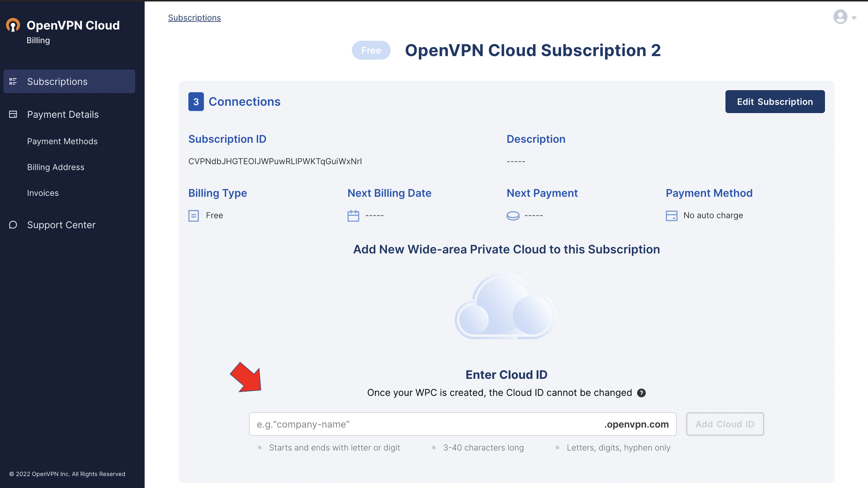Expand the account dropdown arrow
This screenshot has width=868, height=488.
tap(854, 18)
